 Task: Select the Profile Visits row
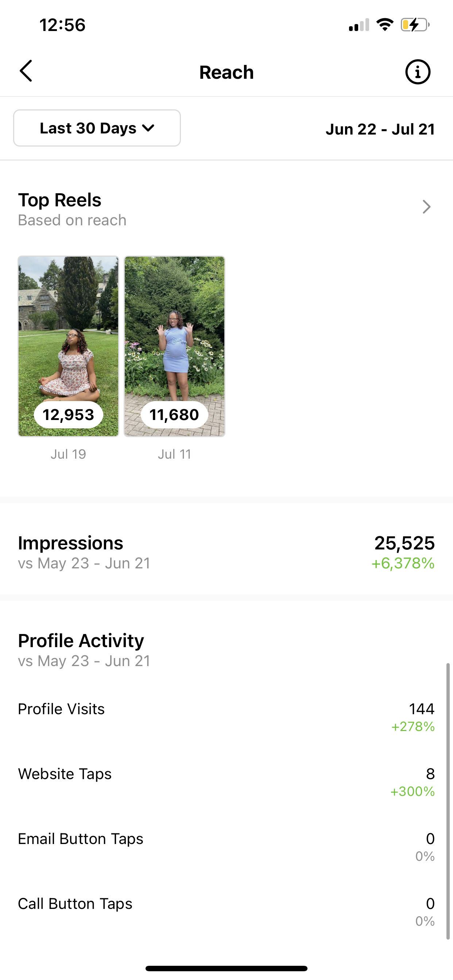pyautogui.click(x=226, y=716)
